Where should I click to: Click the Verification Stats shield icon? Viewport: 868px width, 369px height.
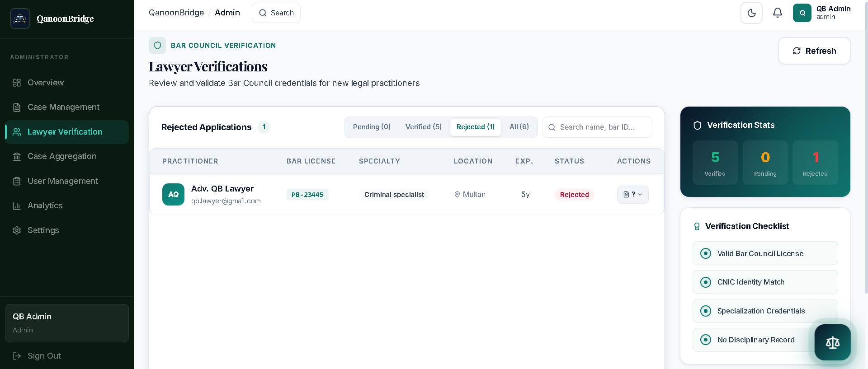point(698,126)
